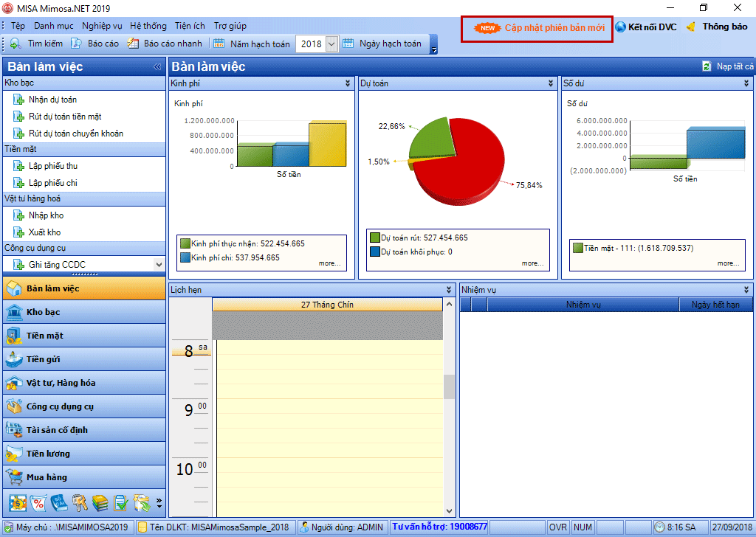Open Báo cáo nhanh from the toolbar
Screen dimensions: 756x537
point(165,44)
